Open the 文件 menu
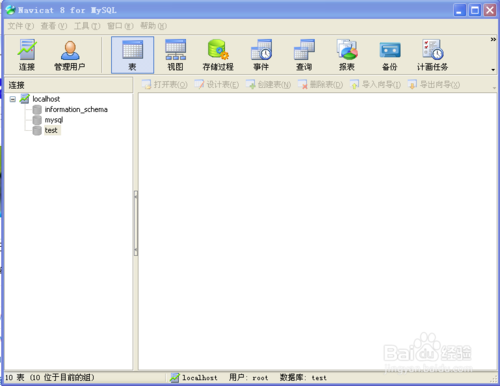500x386 pixels. point(21,26)
